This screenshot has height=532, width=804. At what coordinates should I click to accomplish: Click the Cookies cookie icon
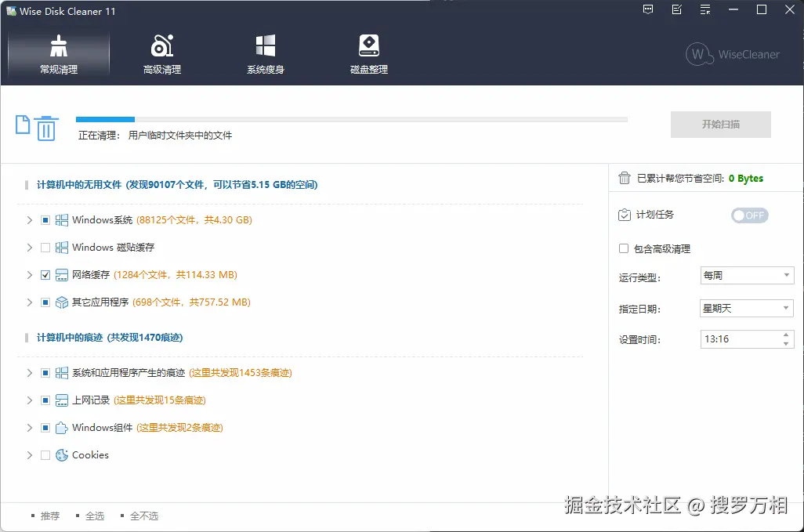click(62, 455)
